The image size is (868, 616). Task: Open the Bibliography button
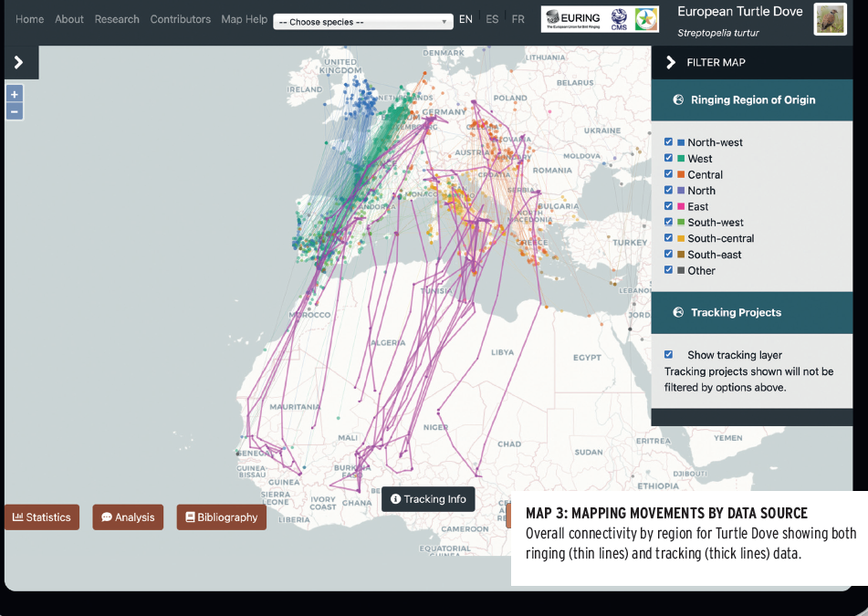(222, 517)
